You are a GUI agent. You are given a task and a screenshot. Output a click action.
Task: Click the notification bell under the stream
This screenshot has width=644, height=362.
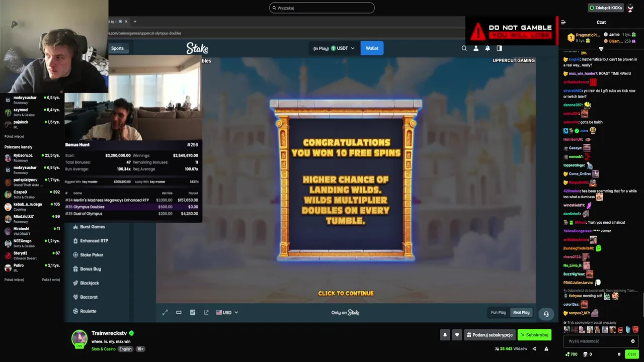click(445, 335)
